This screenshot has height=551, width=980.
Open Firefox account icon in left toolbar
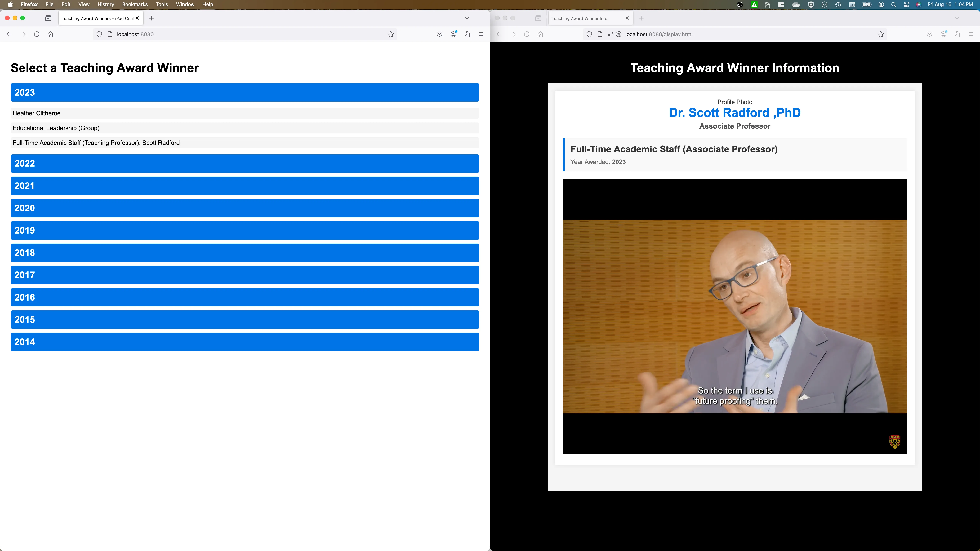point(453,34)
